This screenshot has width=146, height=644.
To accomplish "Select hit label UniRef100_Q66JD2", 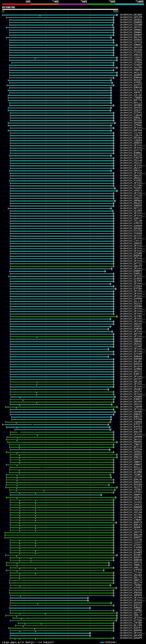I will 131,176.
